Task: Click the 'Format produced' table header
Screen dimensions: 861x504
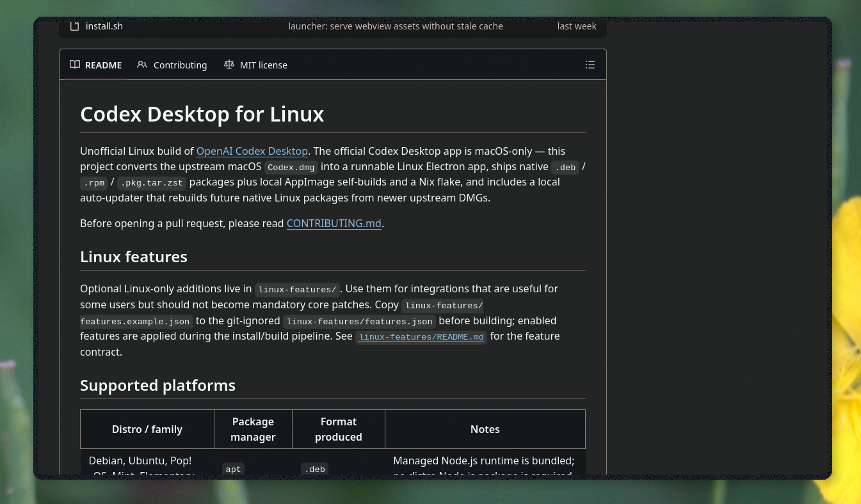Action: (x=339, y=429)
